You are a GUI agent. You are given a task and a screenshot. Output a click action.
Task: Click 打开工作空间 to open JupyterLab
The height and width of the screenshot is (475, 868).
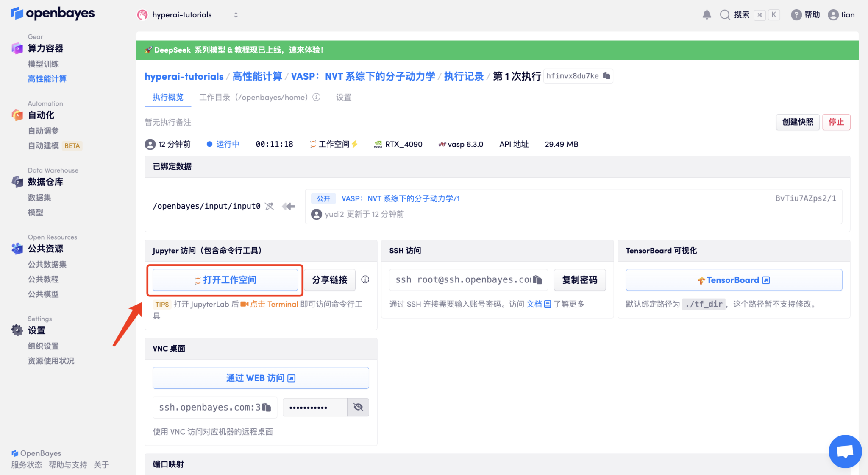(x=225, y=279)
